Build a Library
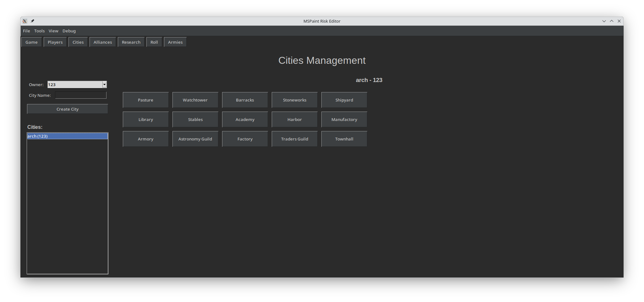The height and width of the screenshot is (302, 644). click(146, 119)
